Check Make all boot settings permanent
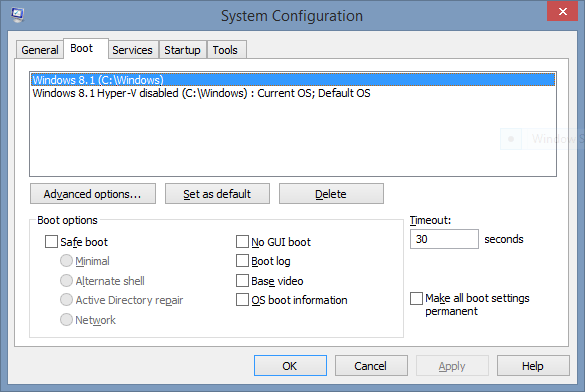The height and width of the screenshot is (392, 585). pyautogui.click(x=416, y=298)
